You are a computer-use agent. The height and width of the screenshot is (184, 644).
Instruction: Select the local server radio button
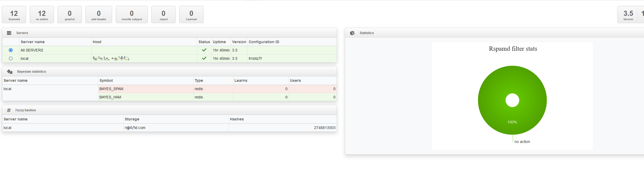pos(11,58)
